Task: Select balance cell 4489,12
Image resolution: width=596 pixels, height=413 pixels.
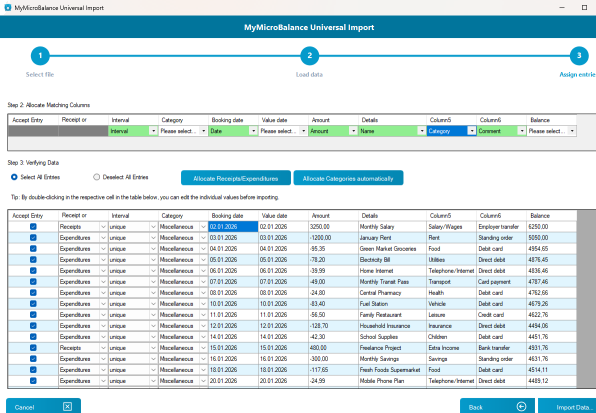Action: click(552, 381)
